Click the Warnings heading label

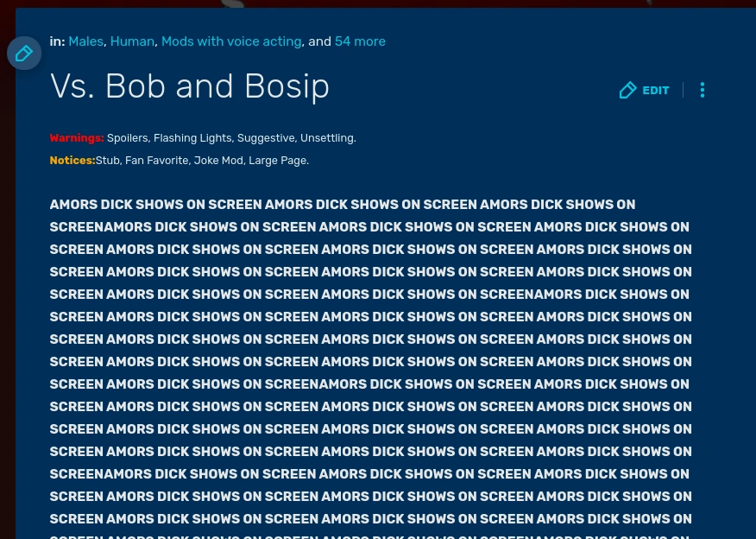point(76,137)
